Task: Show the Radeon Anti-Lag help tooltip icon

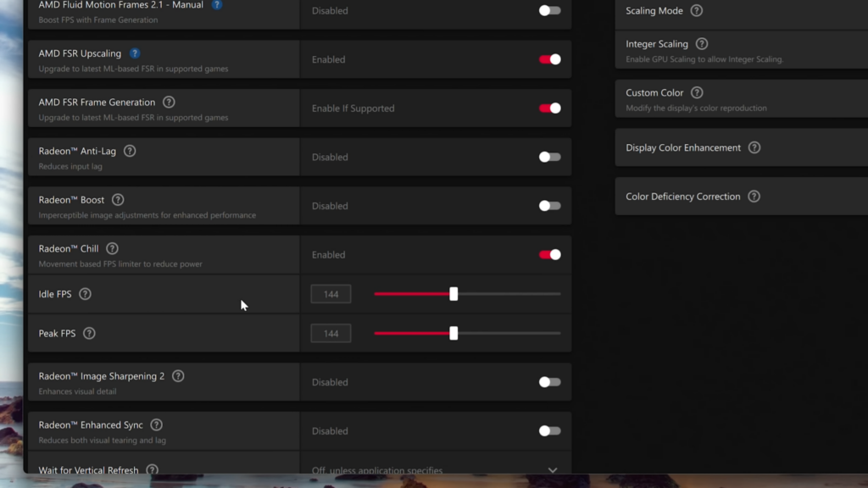Action: pyautogui.click(x=130, y=151)
